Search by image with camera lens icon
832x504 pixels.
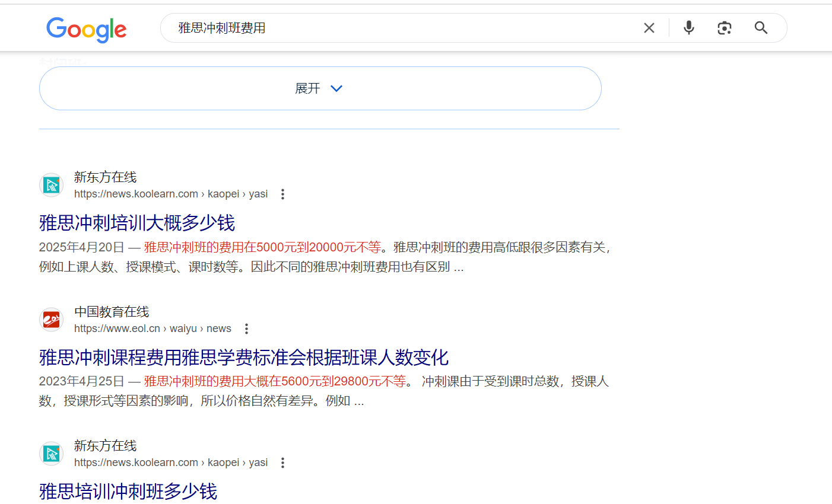725,28
